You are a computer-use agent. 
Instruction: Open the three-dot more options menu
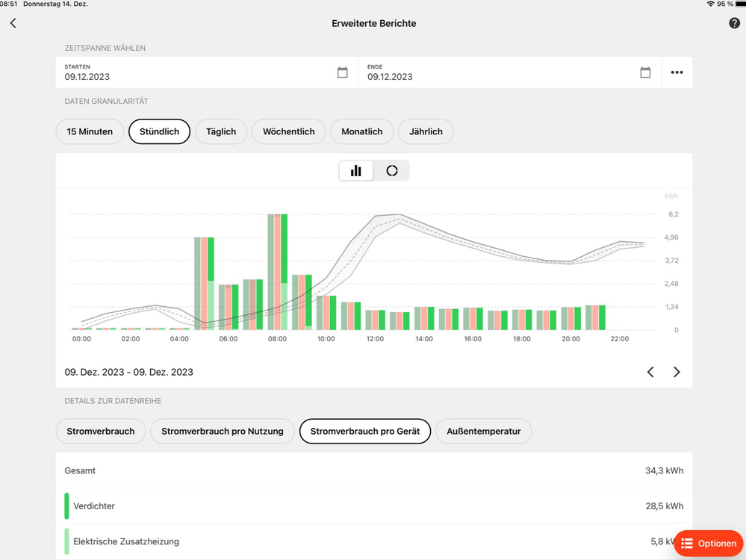point(677,72)
